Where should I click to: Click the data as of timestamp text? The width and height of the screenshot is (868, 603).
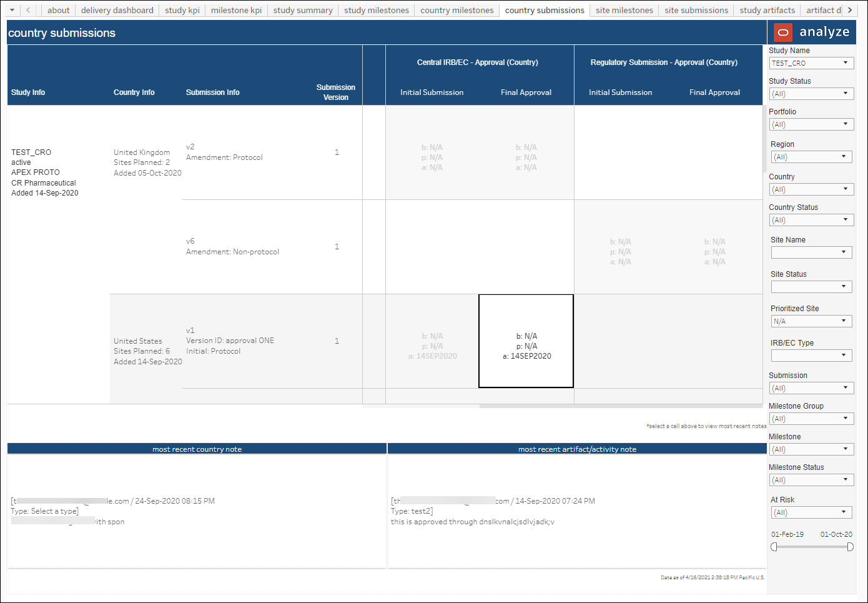pyautogui.click(x=713, y=577)
